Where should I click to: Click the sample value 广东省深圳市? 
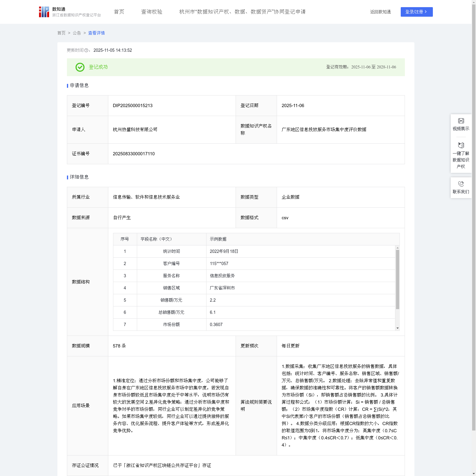[222, 288]
